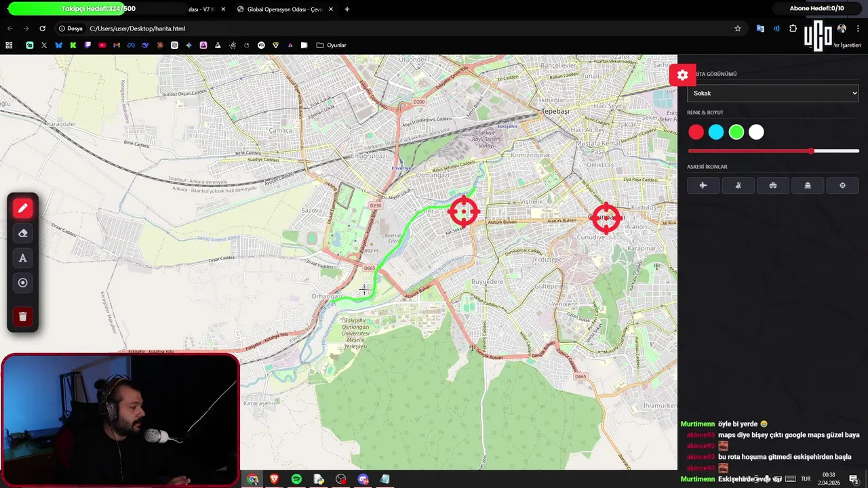Choose the warship military icon
This screenshot has width=868, height=488.
[x=808, y=186]
